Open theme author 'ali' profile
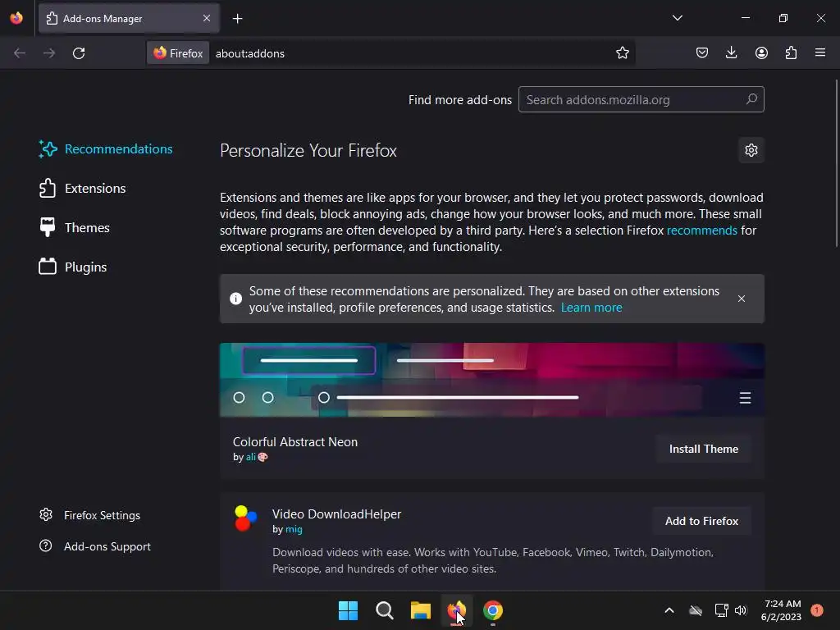Screen dimensions: 840x630 (251, 457)
